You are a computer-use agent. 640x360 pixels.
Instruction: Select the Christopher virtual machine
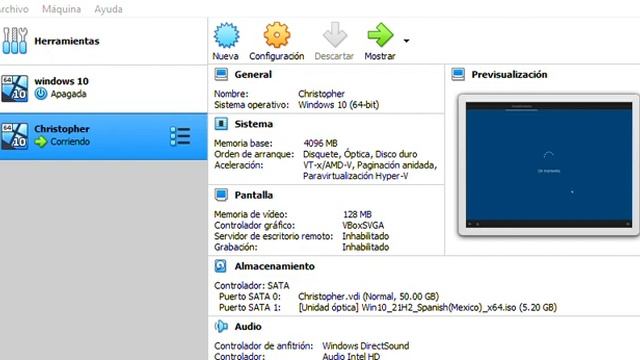(x=104, y=136)
